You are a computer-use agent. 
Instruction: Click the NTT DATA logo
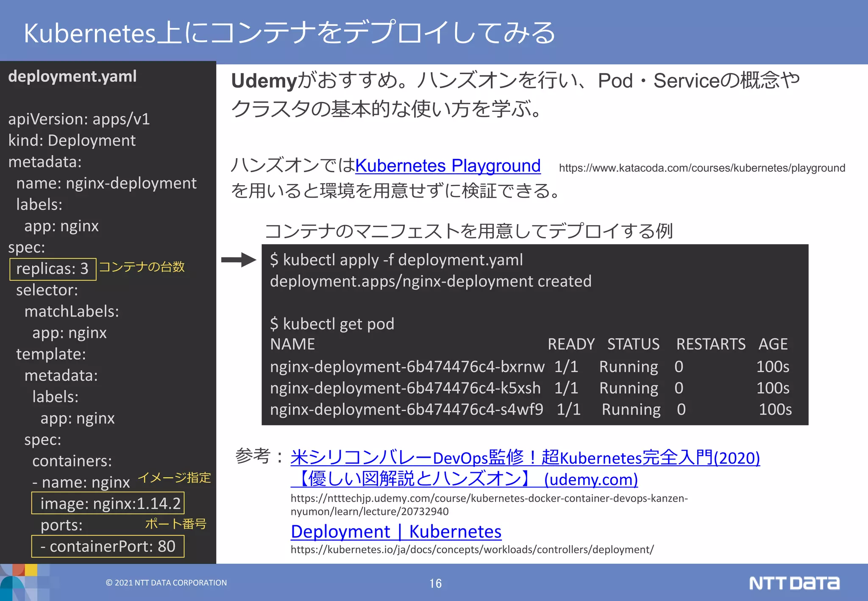[x=794, y=583]
